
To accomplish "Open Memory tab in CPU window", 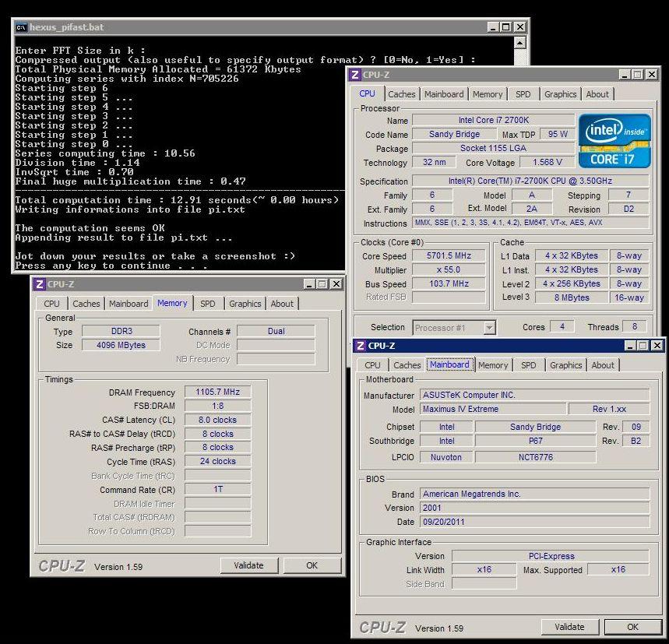I will point(488,94).
